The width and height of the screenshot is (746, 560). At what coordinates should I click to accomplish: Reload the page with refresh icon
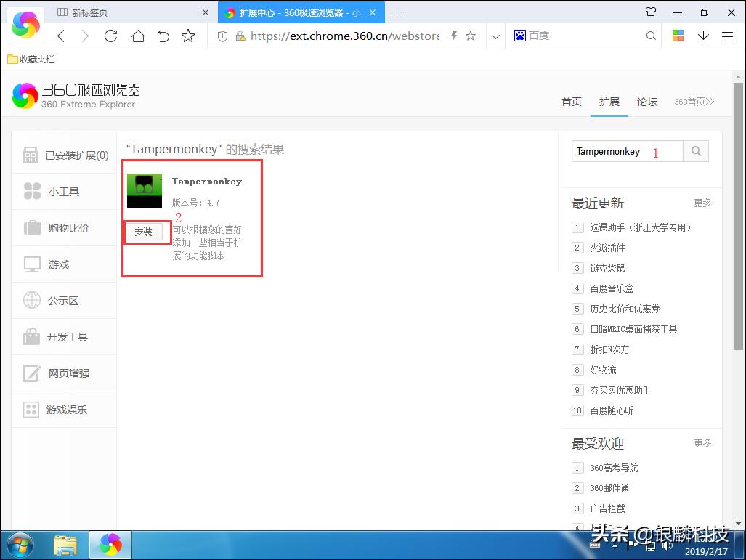click(x=110, y=36)
